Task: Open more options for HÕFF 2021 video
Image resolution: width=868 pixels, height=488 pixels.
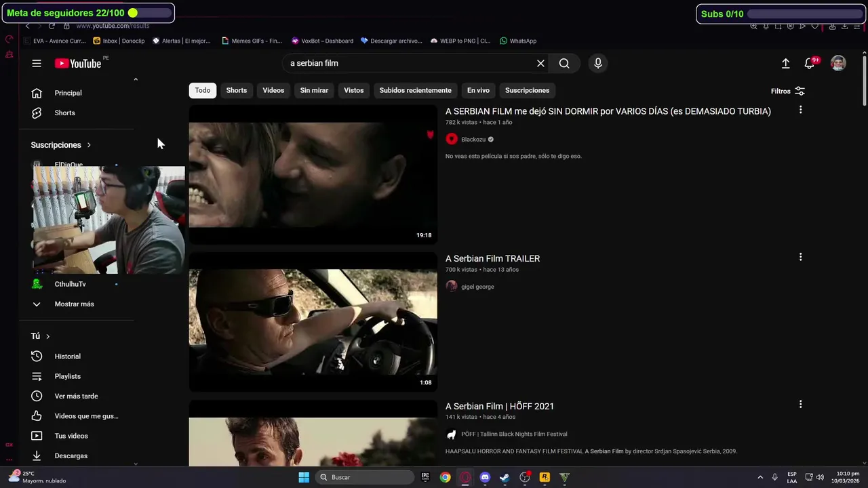Action: pos(800,404)
